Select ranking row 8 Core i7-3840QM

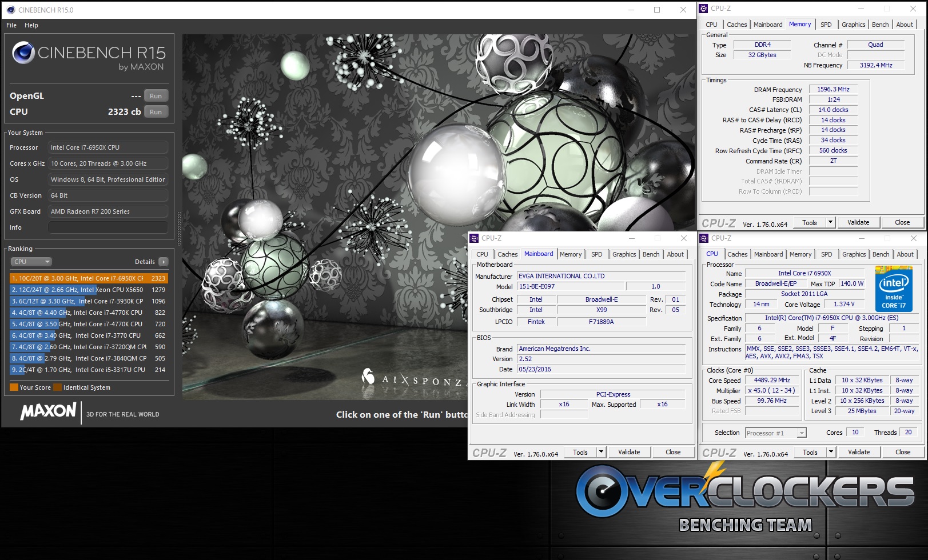click(x=89, y=358)
